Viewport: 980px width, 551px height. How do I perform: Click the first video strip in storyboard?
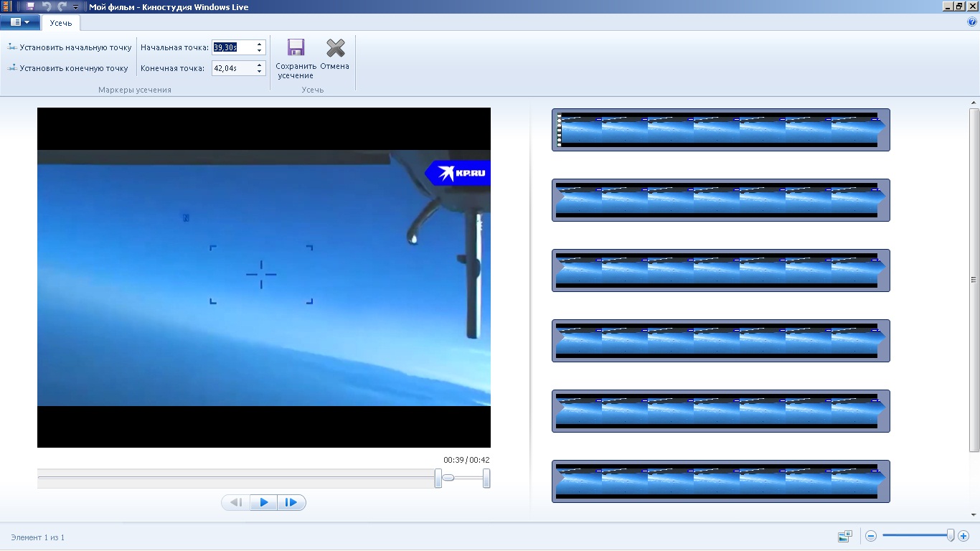[x=720, y=130]
